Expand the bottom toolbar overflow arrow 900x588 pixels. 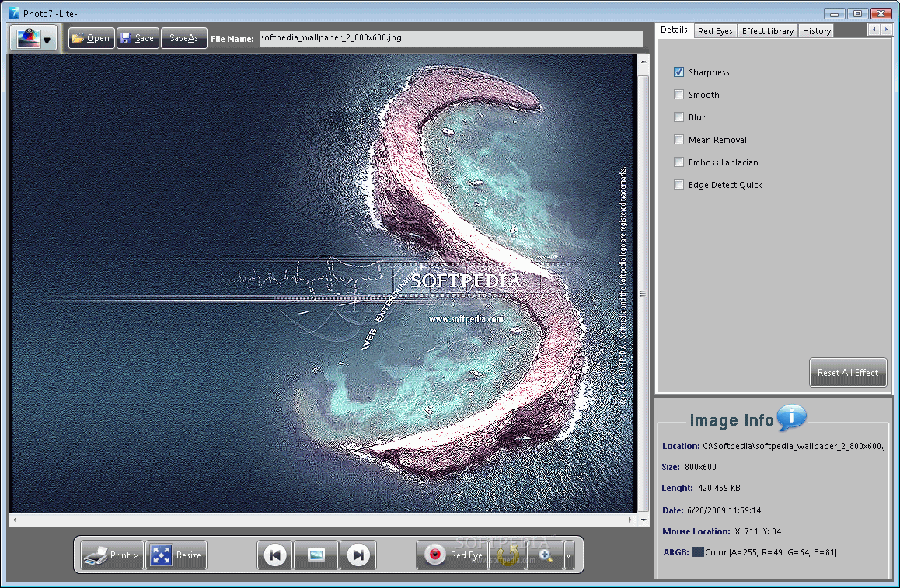569,555
